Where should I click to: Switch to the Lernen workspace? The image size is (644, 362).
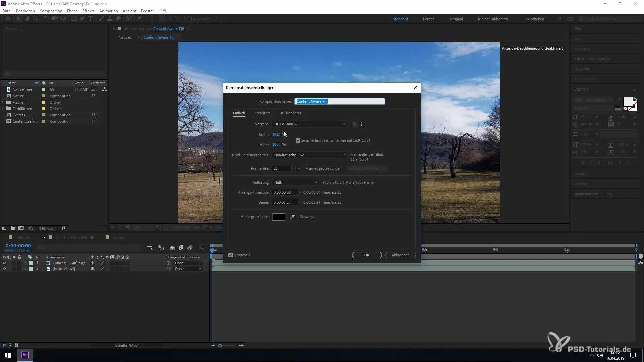click(x=428, y=19)
